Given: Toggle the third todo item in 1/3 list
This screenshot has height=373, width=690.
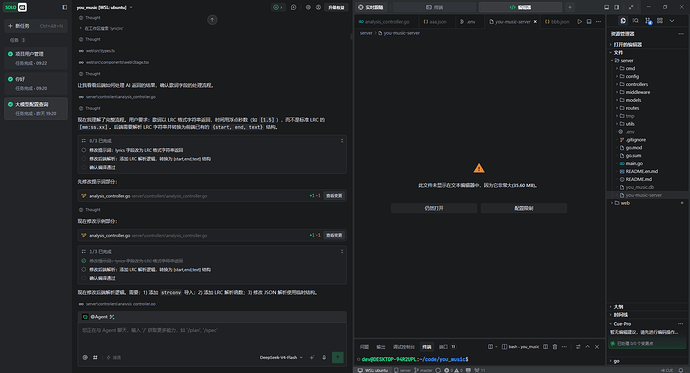Looking at the screenshot, I should tap(84, 278).
